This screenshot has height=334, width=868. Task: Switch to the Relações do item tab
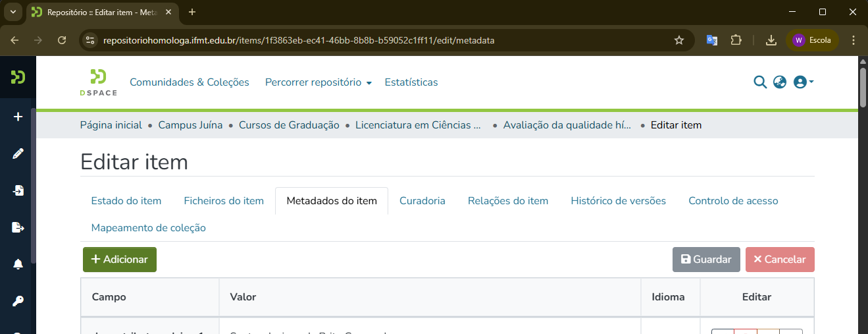pos(508,201)
